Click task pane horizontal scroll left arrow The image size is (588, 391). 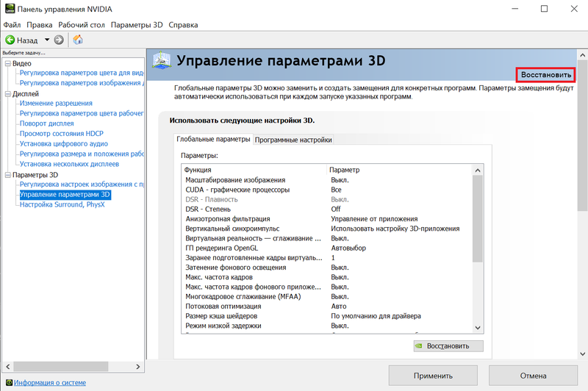[8, 367]
